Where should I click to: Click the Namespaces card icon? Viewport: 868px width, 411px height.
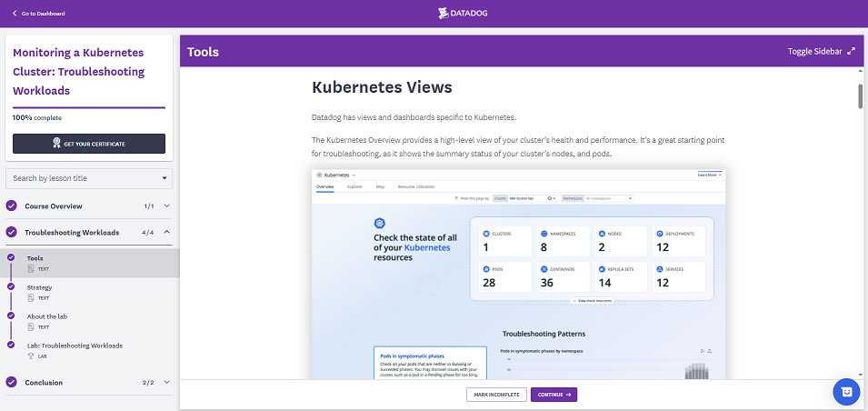click(544, 234)
